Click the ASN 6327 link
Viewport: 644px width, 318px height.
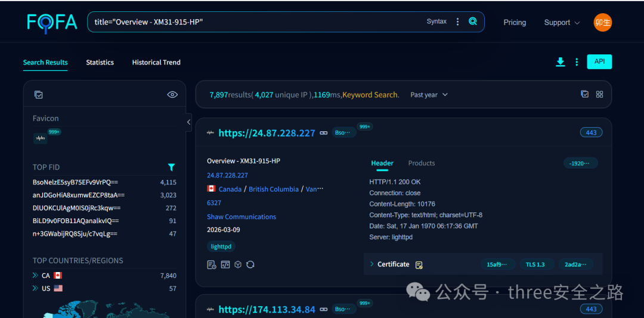click(214, 203)
